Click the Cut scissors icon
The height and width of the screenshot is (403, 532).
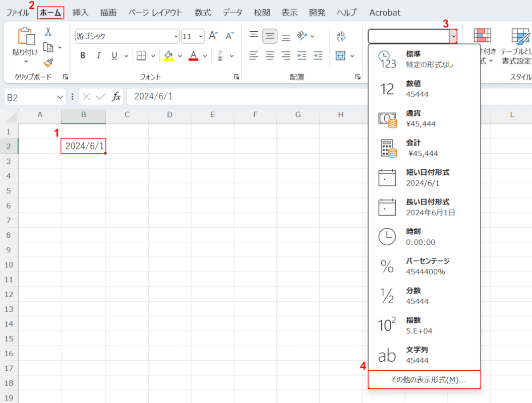(x=48, y=32)
